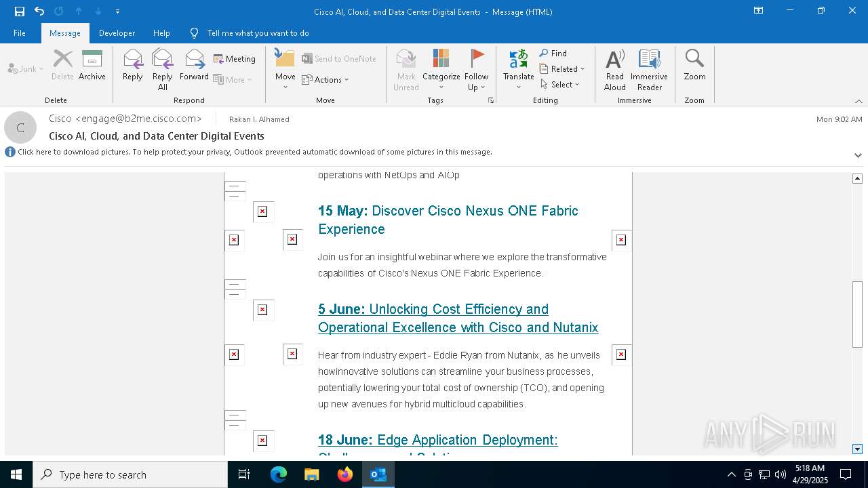Open Ribbon Display Options in the title bar
The width and height of the screenshot is (868, 488).
point(759,11)
